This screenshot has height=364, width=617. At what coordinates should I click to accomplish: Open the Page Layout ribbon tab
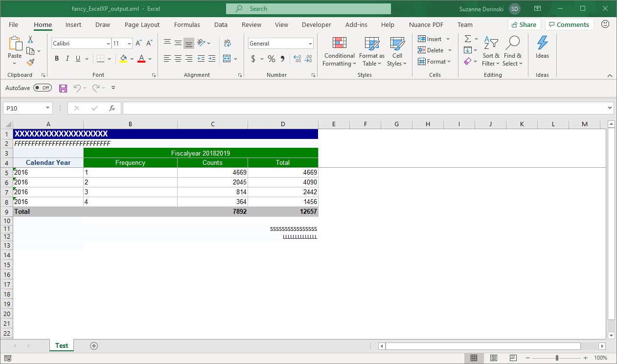[x=142, y=24]
